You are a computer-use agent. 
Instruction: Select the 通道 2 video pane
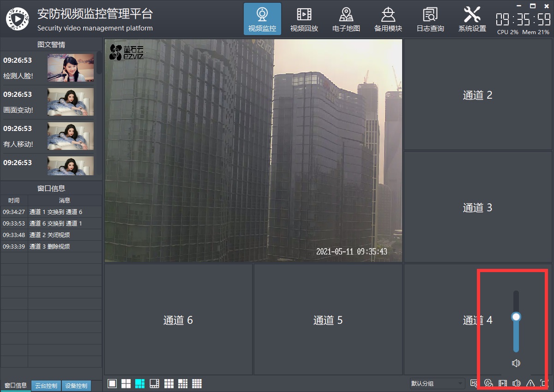477,95
